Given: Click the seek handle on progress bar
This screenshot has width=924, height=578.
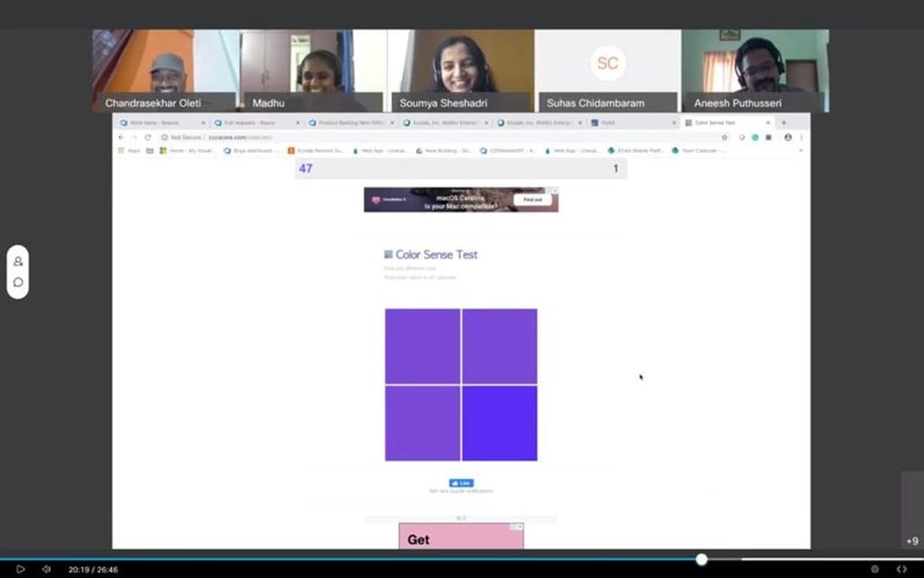Looking at the screenshot, I should coord(702,559).
